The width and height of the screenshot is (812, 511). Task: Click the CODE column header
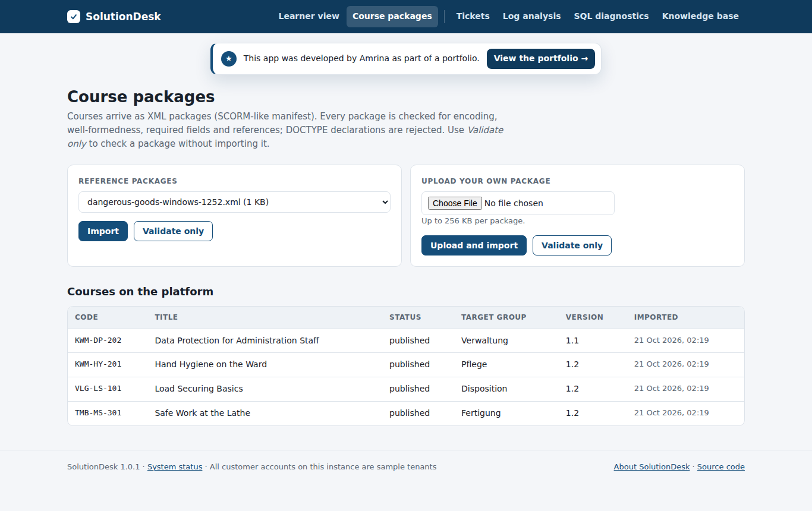coord(86,317)
